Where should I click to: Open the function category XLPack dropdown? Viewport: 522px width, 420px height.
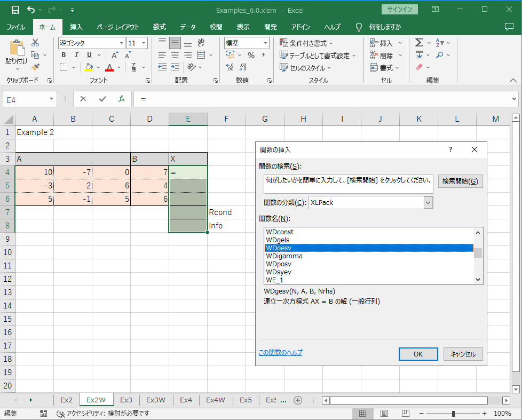coord(428,203)
